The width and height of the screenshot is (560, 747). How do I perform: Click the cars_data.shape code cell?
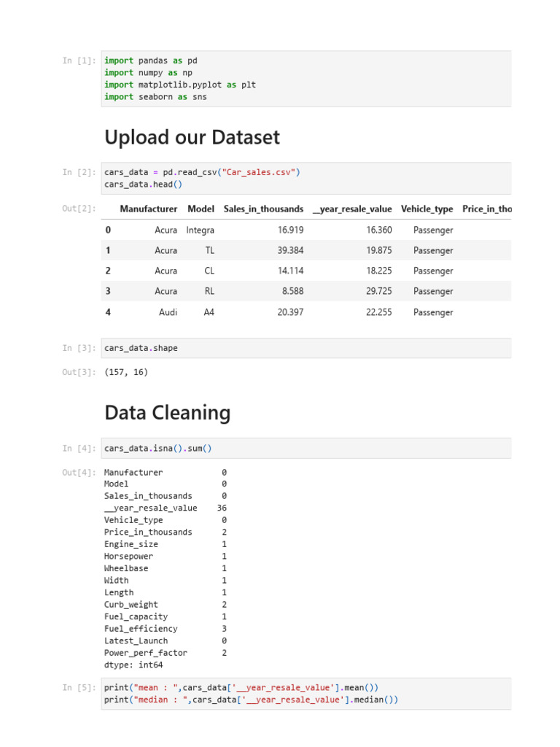point(306,348)
